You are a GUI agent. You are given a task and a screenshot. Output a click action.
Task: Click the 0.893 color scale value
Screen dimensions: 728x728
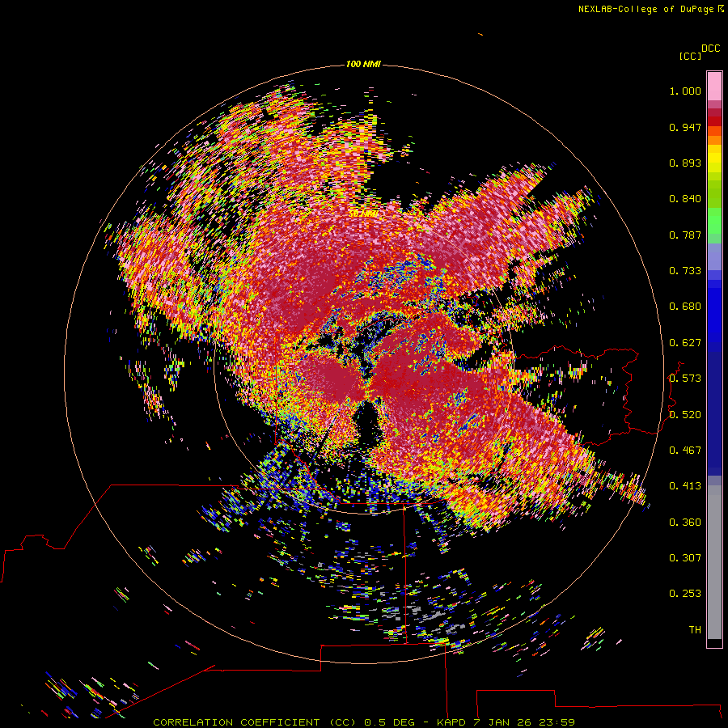(x=685, y=163)
